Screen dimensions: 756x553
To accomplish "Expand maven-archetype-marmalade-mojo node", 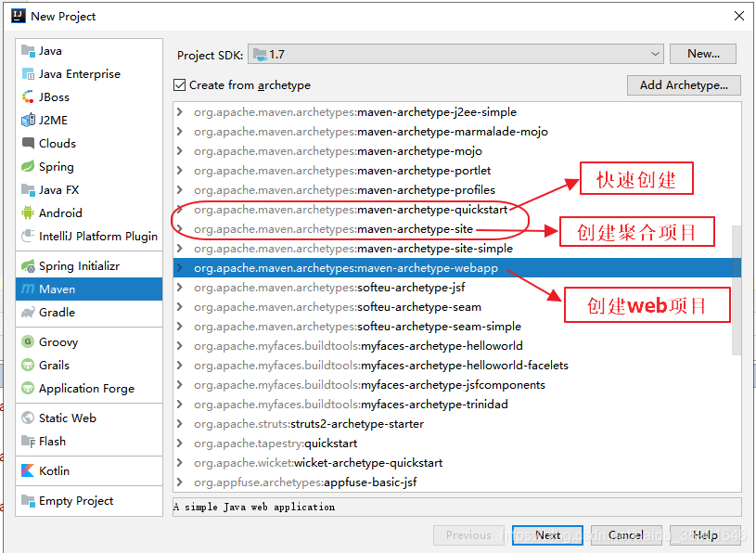I will click(180, 132).
